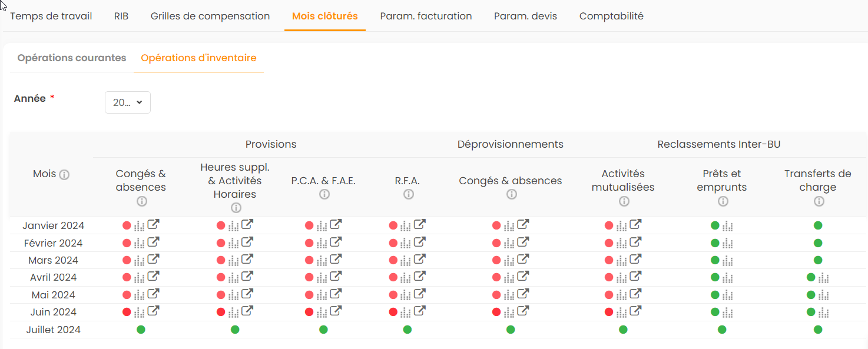Click info icon under Transferts de charge header
The width and height of the screenshot is (868, 349).
tap(819, 201)
